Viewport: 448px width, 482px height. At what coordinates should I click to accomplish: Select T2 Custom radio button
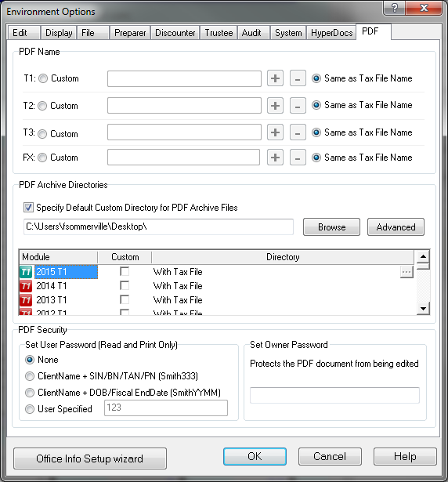tap(42, 106)
